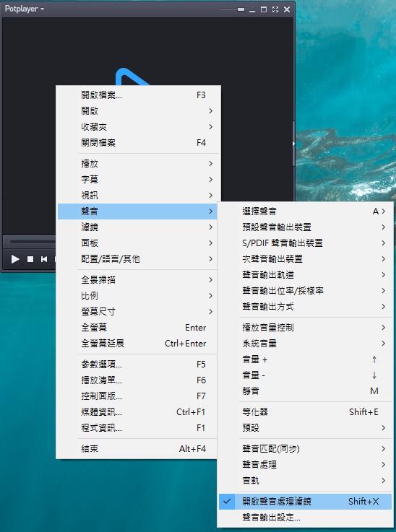Open 選擇聲音 submenu
396x532 pixels.
click(305, 212)
